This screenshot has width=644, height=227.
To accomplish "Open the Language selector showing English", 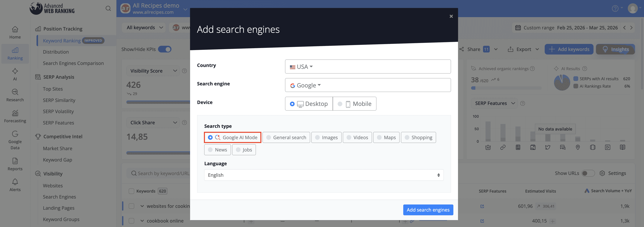I will 323,175.
